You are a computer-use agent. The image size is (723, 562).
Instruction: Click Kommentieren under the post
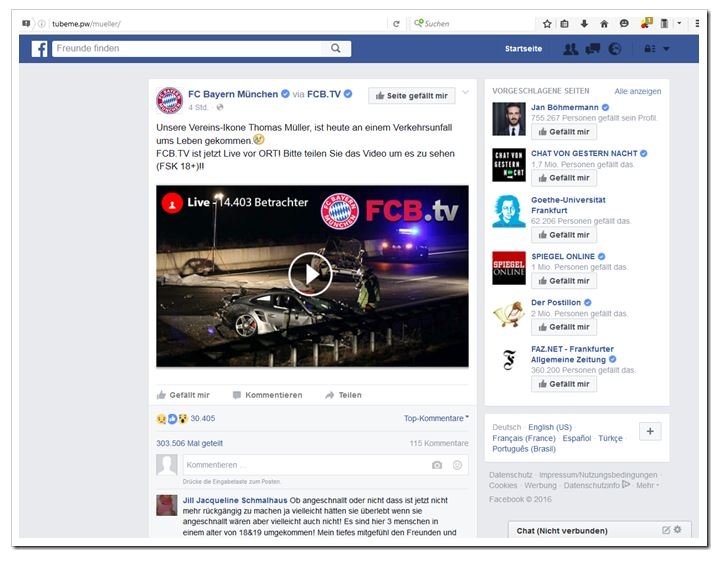pyautogui.click(x=268, y=395)
